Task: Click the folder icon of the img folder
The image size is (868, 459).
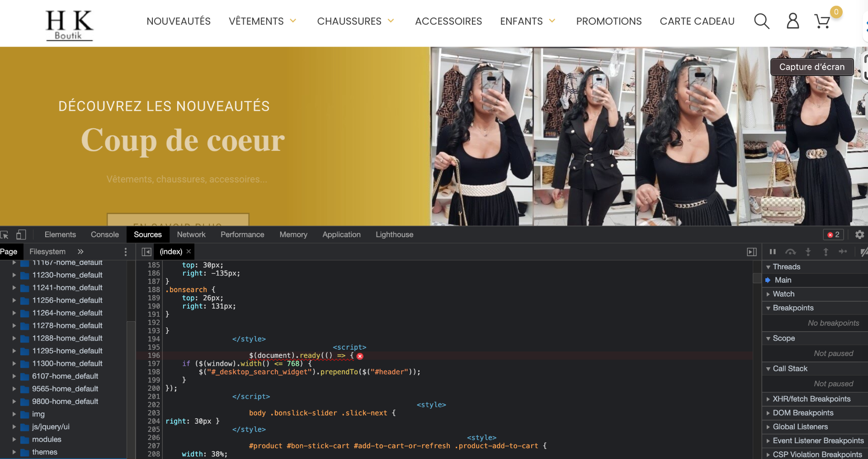Action: click(x=25, y=414)
